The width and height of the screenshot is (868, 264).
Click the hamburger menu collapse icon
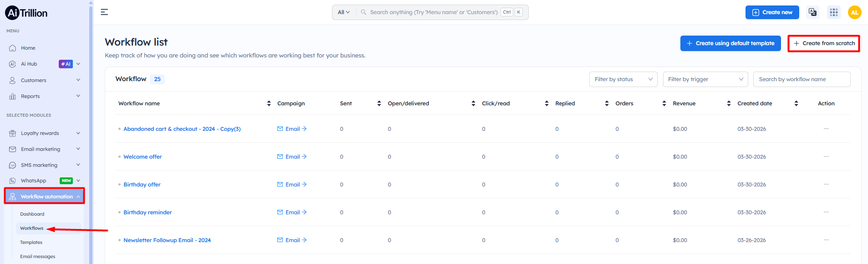pos(104,12)
